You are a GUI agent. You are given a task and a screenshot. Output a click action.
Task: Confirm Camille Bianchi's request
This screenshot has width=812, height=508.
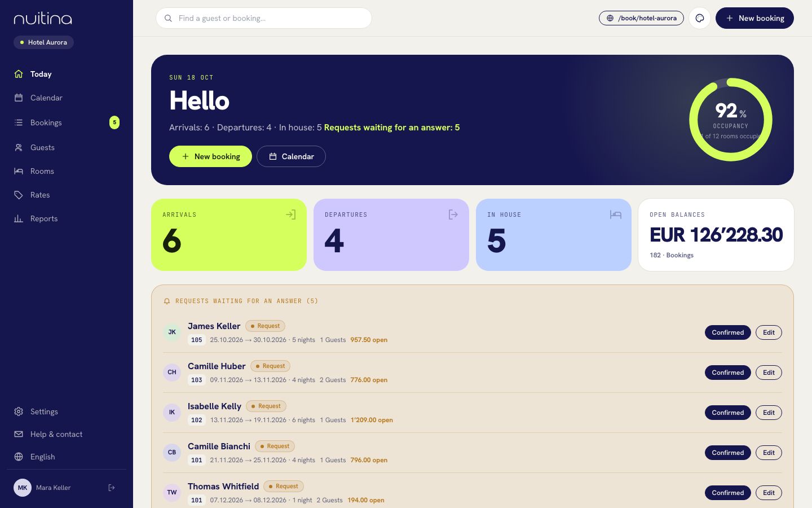click(x=728, y=453)
